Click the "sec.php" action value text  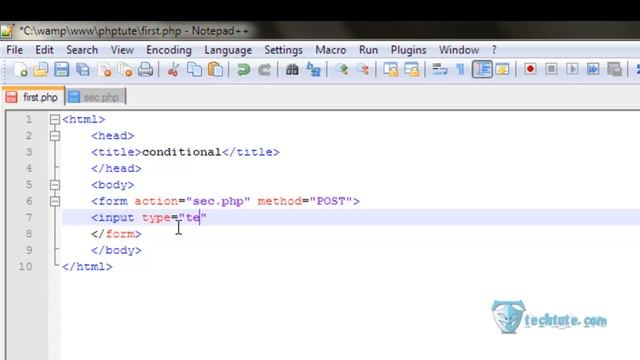point(218,201)
